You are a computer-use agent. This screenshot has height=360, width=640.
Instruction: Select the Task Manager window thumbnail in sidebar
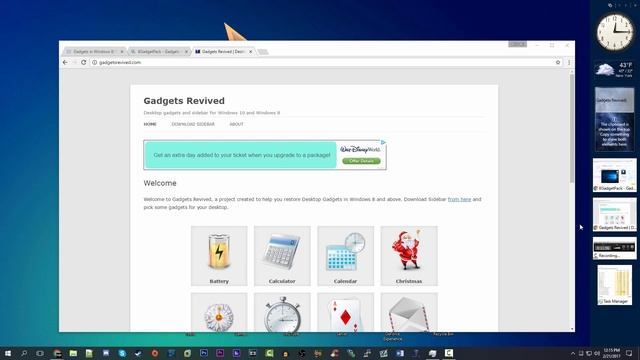[615, 285]
